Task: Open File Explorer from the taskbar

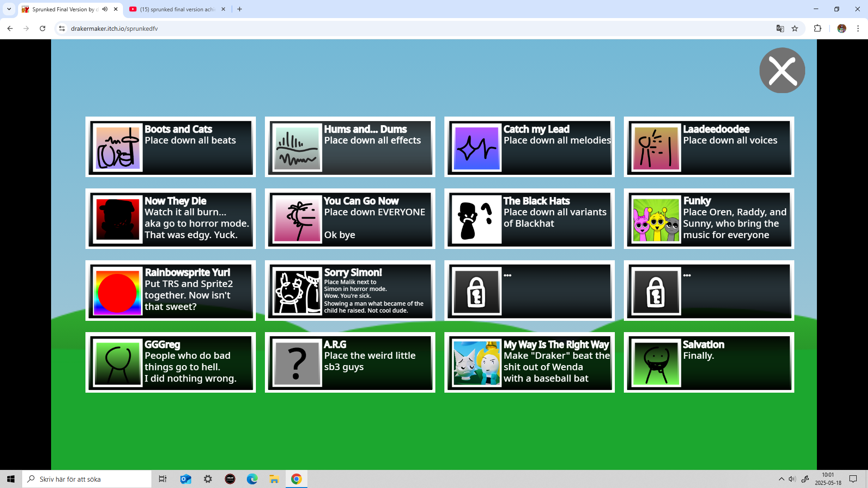Action: 274,479
